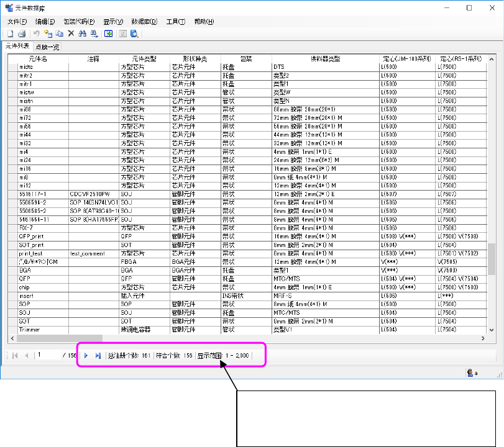Switch to the 点胶一览 tab
Screen dimensions: 504x447
pyautogui.click(x=47, y=47)
